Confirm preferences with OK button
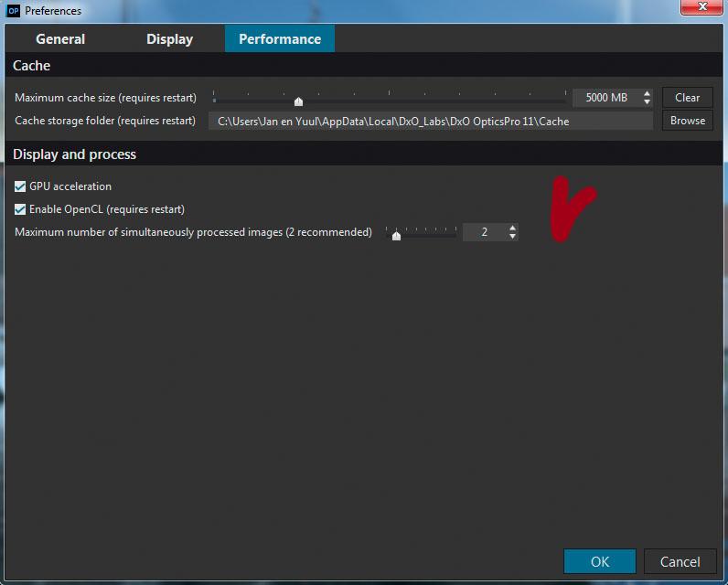Screen dimensions: 728x585 pos(599,561)
